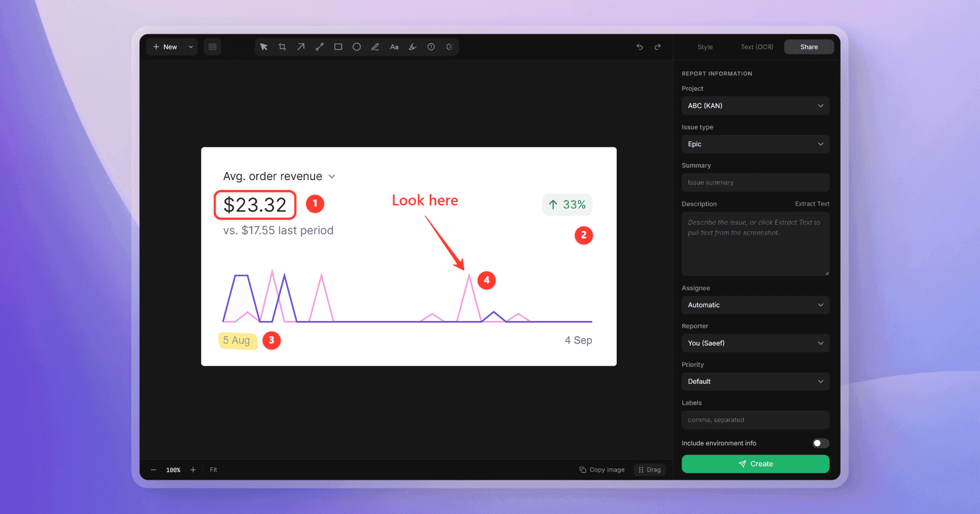Zoom in with the plus icon
Image resolution: width=980 pixels, height=514 pixels.
pyautogui.click(x=193, y=470)
